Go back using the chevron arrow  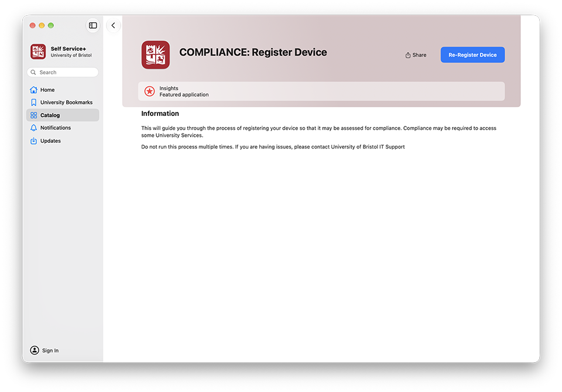[113, 25]
